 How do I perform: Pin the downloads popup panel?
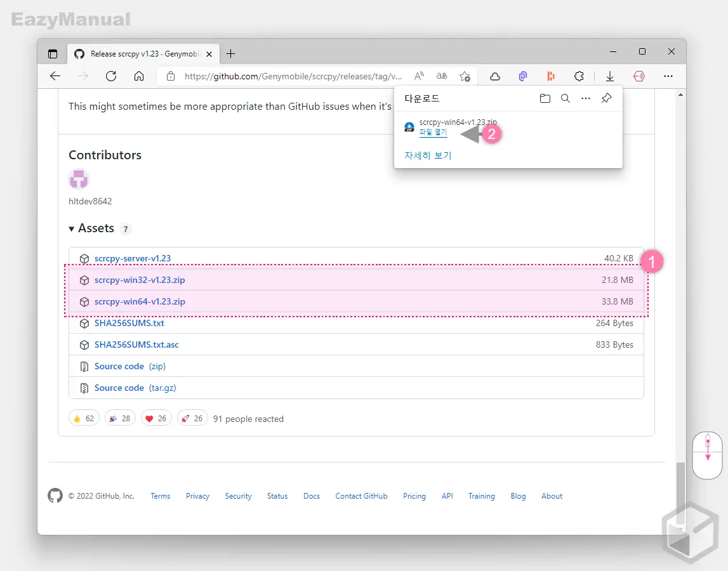(x=606, y=98)
